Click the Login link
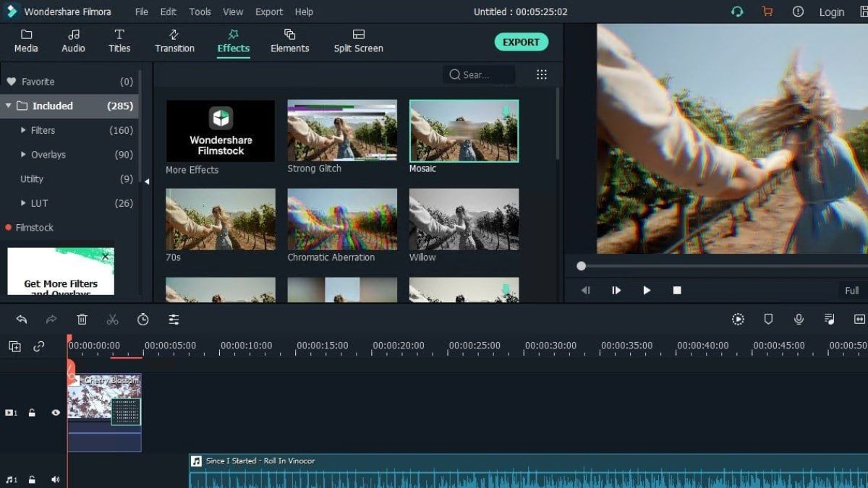 831,12
